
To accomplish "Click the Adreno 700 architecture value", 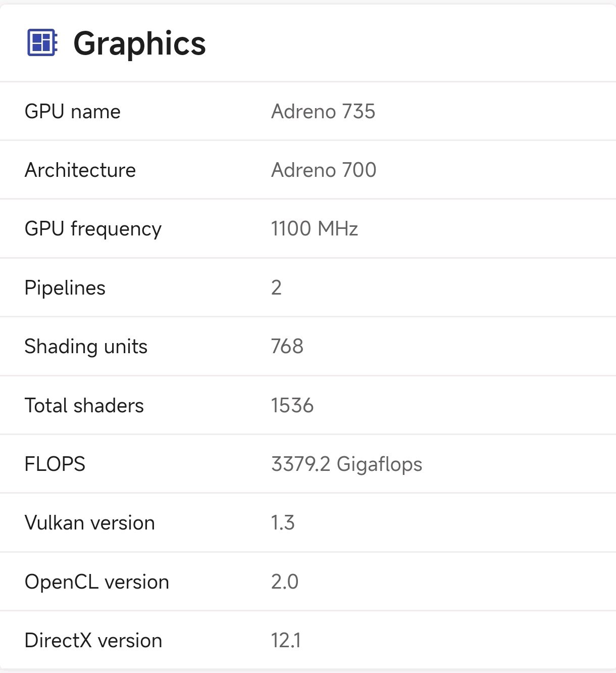I will click(x=324, y=170).
